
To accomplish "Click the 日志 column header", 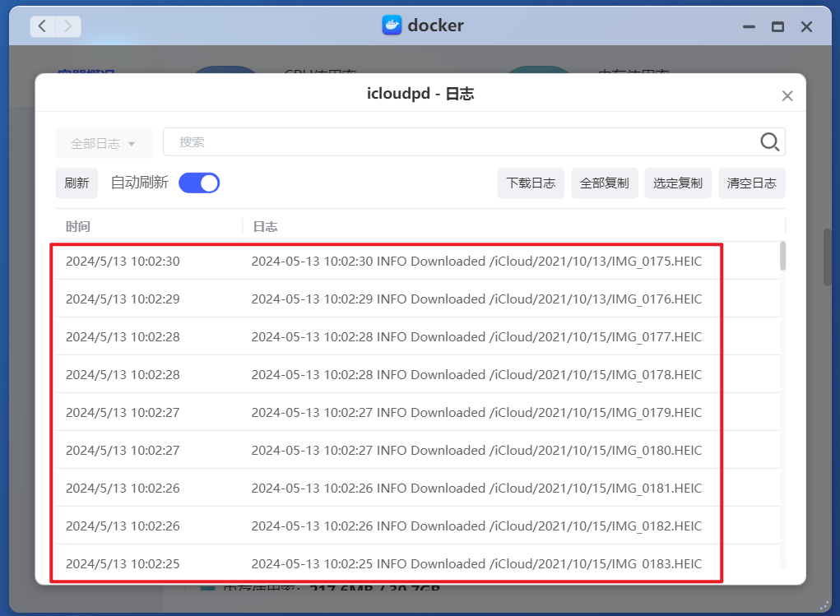I will tap(265, 226).
